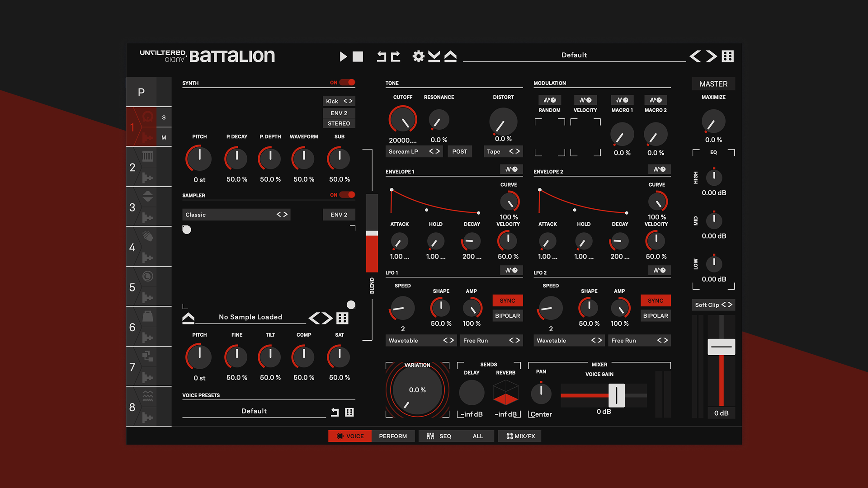The height and width of the screenshot is (488, 868).
Task: Toggle the Synth ON switch
Action: (347, 82)
